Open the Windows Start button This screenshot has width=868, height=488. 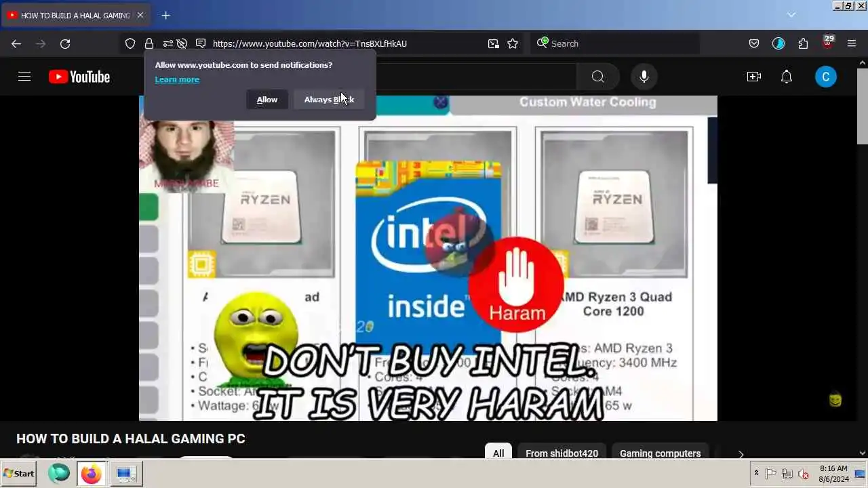pos(19,474)
